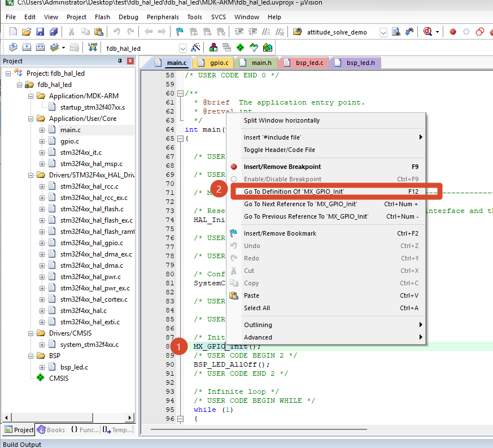Open the Manage Project Items icon
The image size is (493, 448).
213,47
